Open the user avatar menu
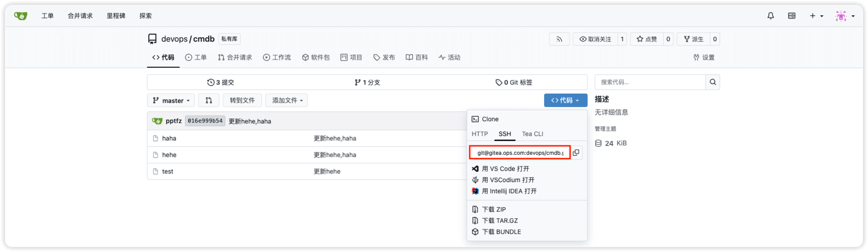Screen dimensions: 868x252 pos(845,16)
